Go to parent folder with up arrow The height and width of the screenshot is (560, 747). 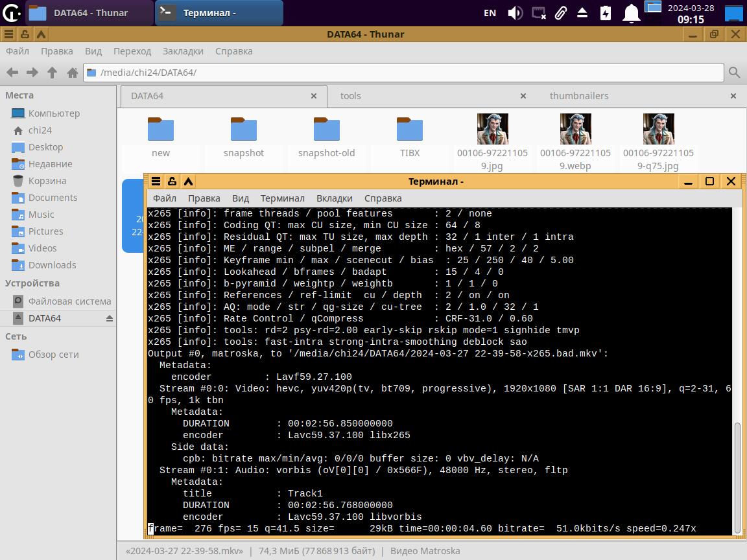coord(52,73)
